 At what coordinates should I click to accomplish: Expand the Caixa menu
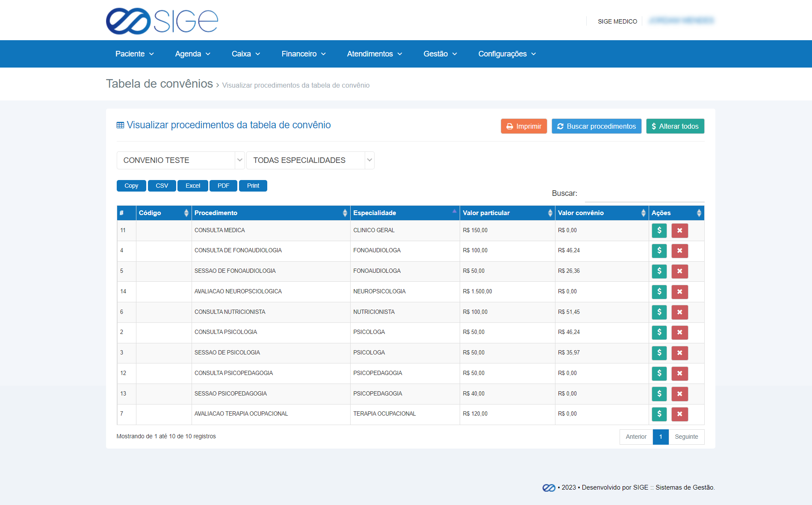tap(246, 54)
